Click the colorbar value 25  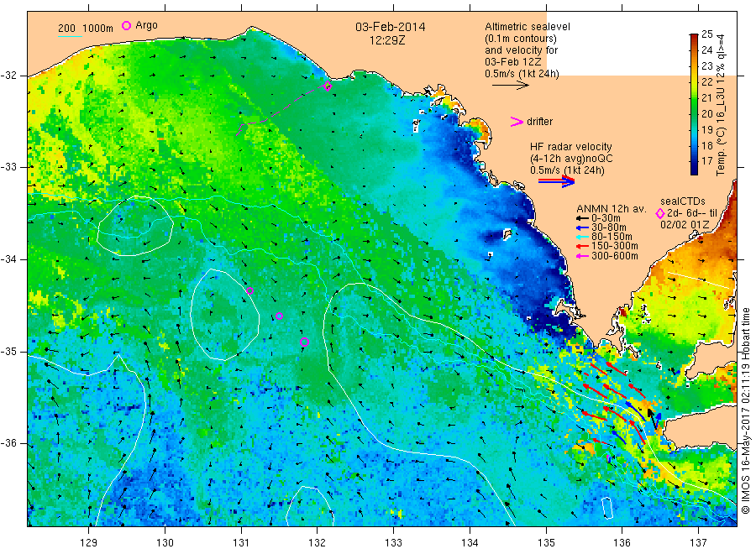click(x=706, y=34)
